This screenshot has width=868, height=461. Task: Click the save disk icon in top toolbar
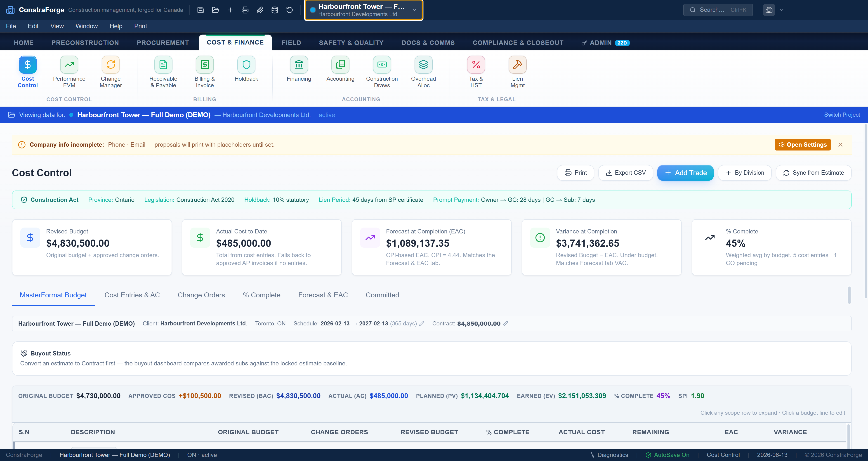200,10
